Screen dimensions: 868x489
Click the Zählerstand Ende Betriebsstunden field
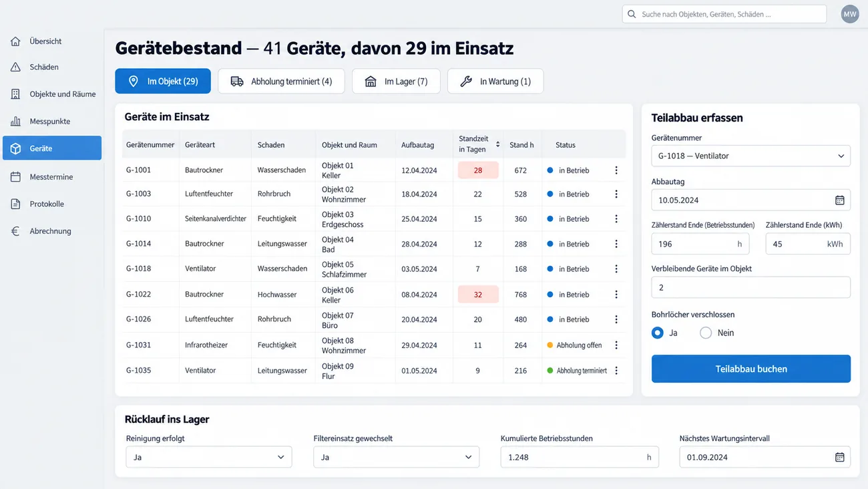point(700,244)
